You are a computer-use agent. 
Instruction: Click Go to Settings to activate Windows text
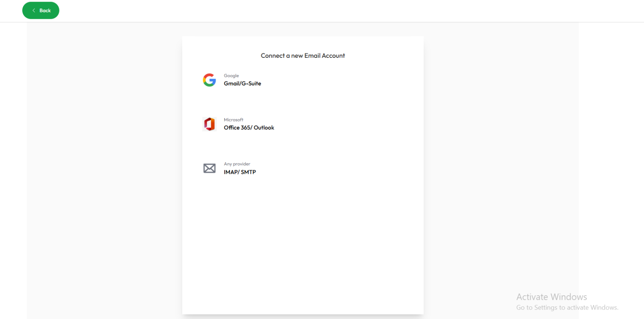pyautogui.click(x=567, y=308)
